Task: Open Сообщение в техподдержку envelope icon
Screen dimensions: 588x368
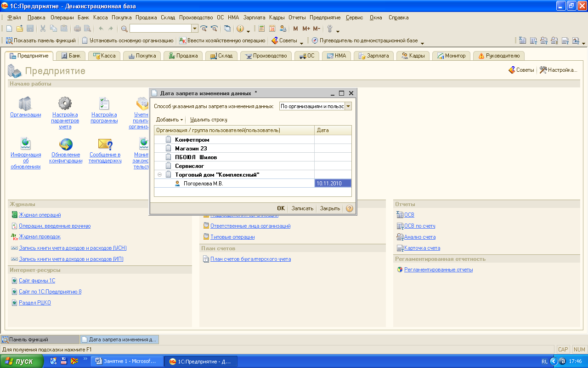Action: [105, 144]
